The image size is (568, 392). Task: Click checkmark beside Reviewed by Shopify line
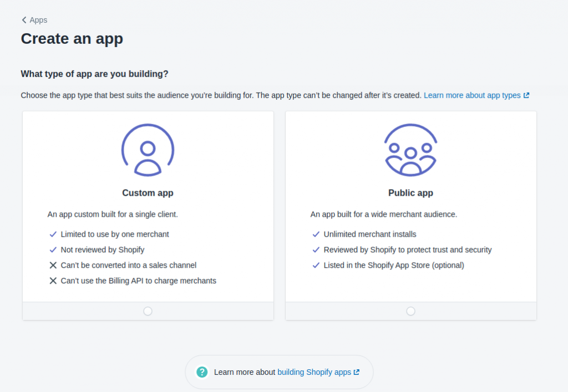coord(316,250)
